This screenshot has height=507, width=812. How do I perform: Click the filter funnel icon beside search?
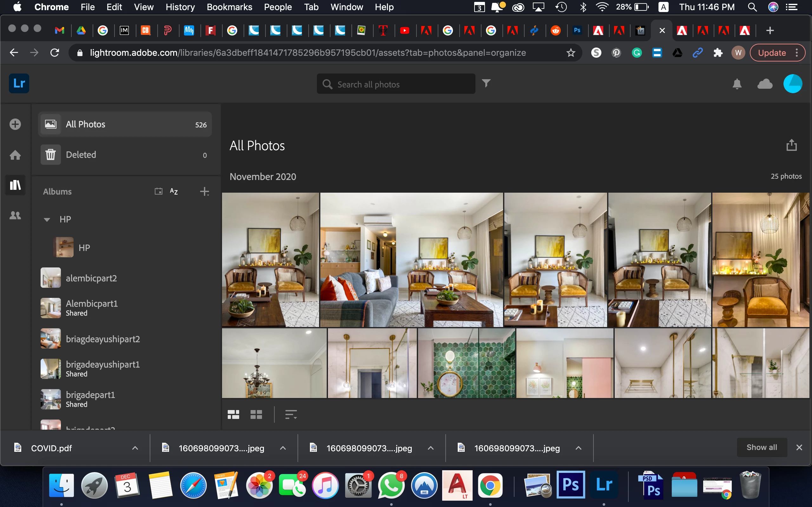(x=486, y=83)
